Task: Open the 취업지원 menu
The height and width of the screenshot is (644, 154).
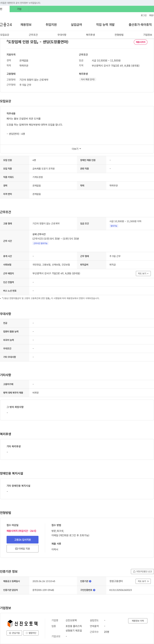Action: click(51, 25)
